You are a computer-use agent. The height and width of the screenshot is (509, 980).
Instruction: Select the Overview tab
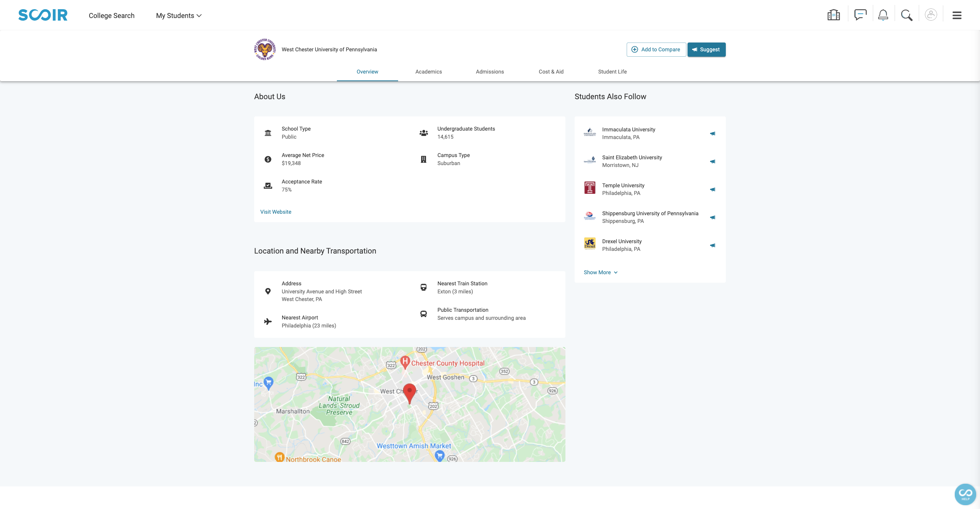pyautogui.click(x=367, y=72)
